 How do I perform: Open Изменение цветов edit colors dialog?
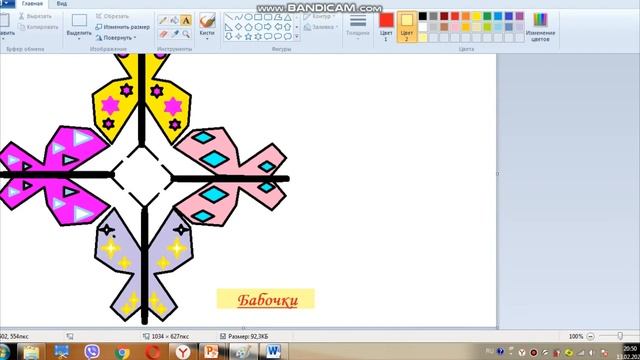540,27
